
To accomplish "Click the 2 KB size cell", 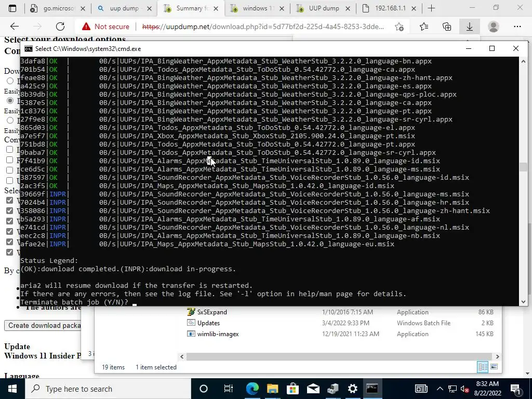I will pos(487,323).
